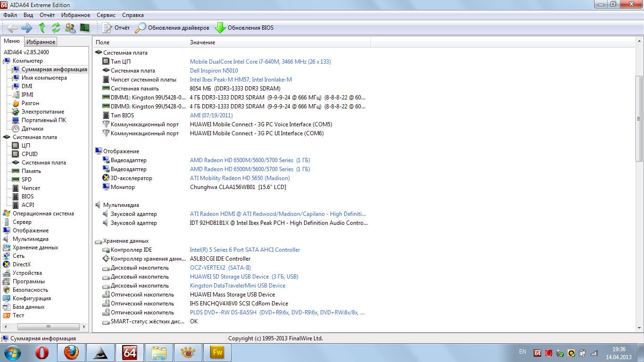Click the green up-level arrow icon
Screen dimensions: 644x362
pyautogui.click(x=42, y=28)
